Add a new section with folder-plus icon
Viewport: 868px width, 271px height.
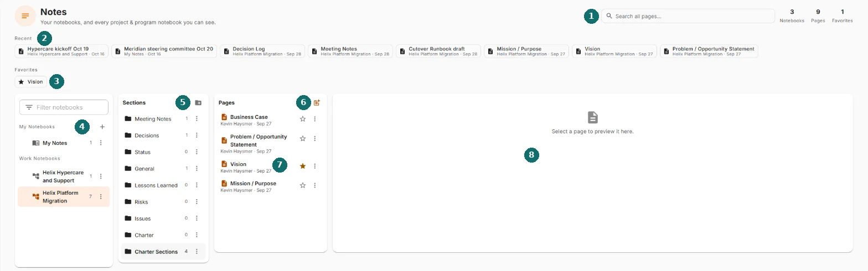198,103
